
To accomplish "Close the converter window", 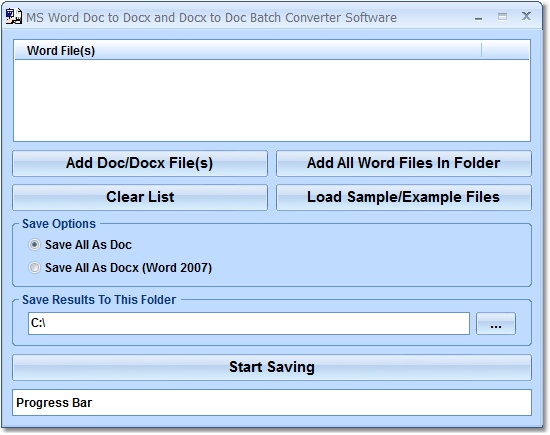I will 526,16.
